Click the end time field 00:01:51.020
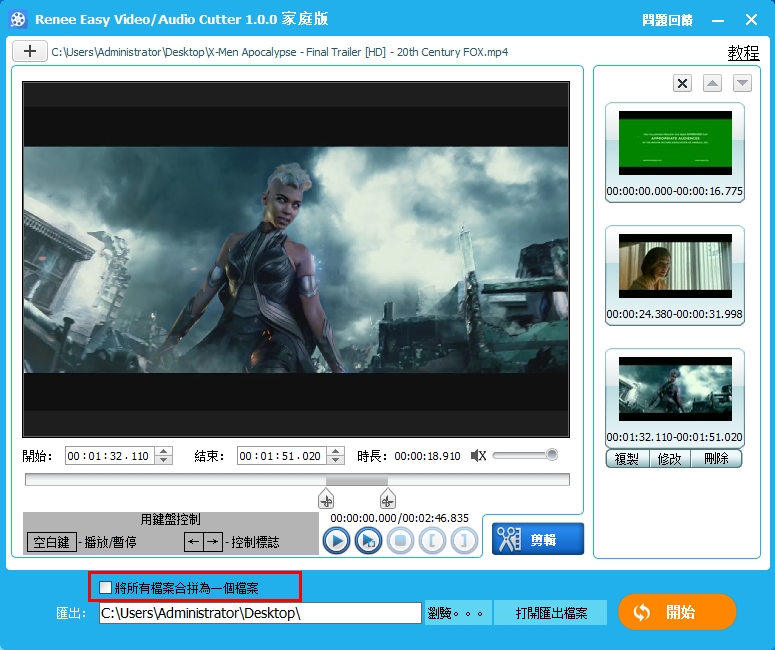775x650 pixels. point(281,456)
